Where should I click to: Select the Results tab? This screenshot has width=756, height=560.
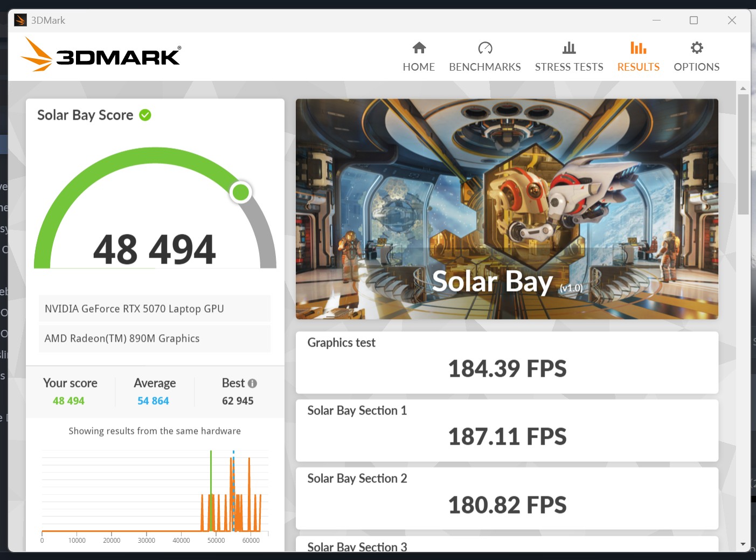638,56
